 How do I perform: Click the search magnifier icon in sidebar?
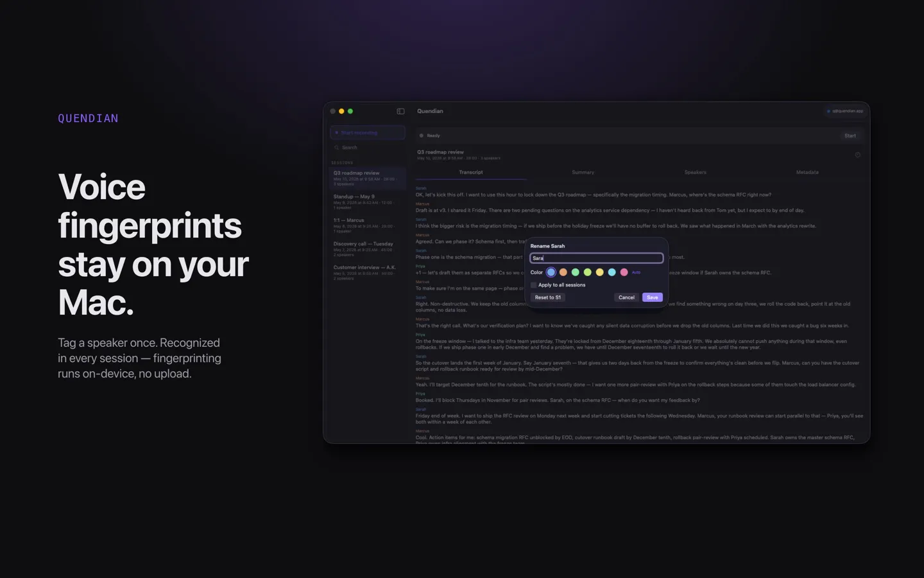[336, 148]
